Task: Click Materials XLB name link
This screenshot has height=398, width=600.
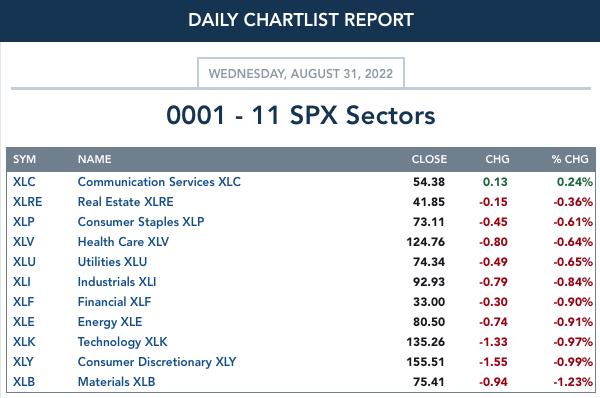Action: (x=116, y=382)
